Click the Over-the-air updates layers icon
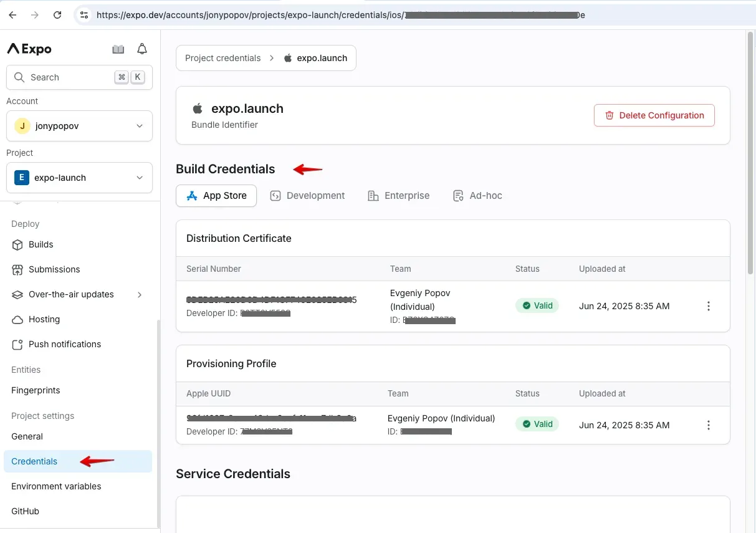 pos(17,294)
